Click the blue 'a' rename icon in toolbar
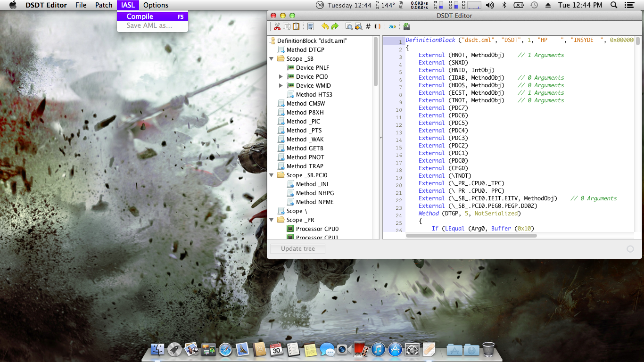Screen dimensions: 644x362 pyautogui.click(x=392, y=26)
